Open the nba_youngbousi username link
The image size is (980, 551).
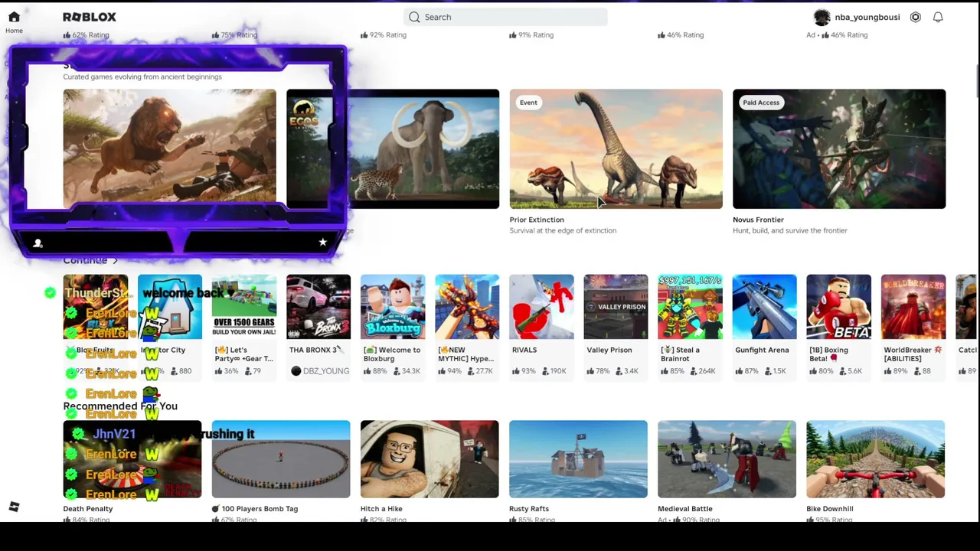tap(867, 17)
